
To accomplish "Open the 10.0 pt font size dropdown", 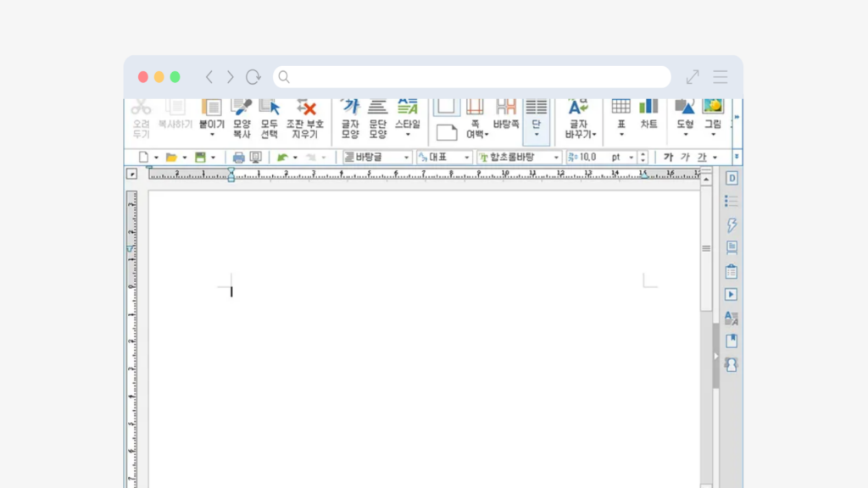I will tap(629, 158).
